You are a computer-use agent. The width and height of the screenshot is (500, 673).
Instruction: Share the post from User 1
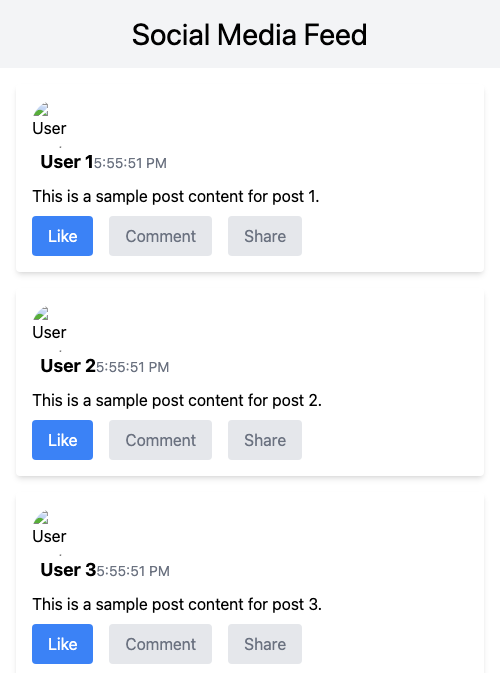pos(265,236)
